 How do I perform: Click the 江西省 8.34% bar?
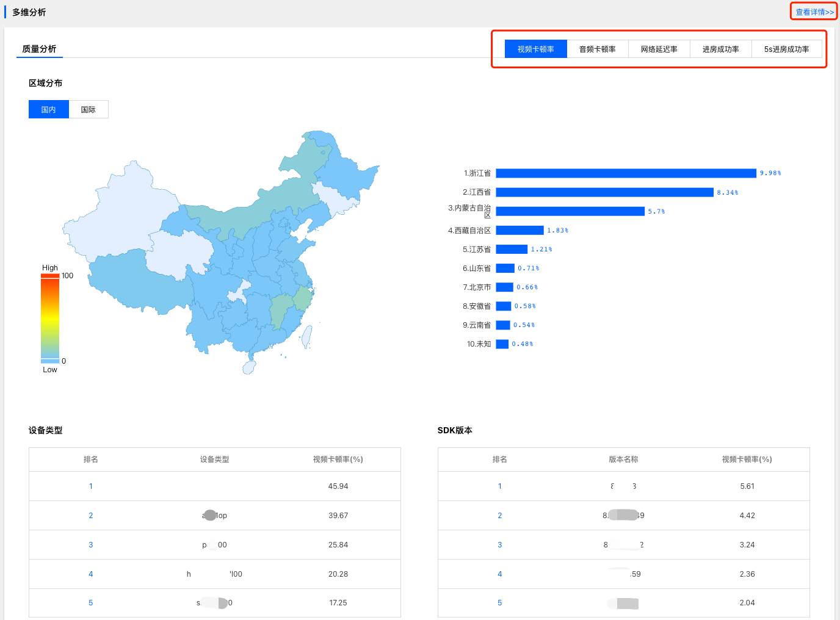(x=604, y=192)
